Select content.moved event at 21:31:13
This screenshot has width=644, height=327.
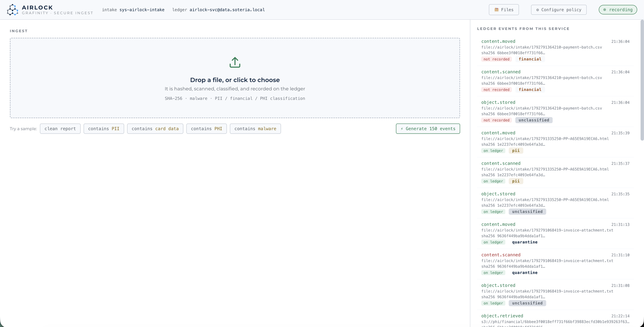click(x=555, y=233)
